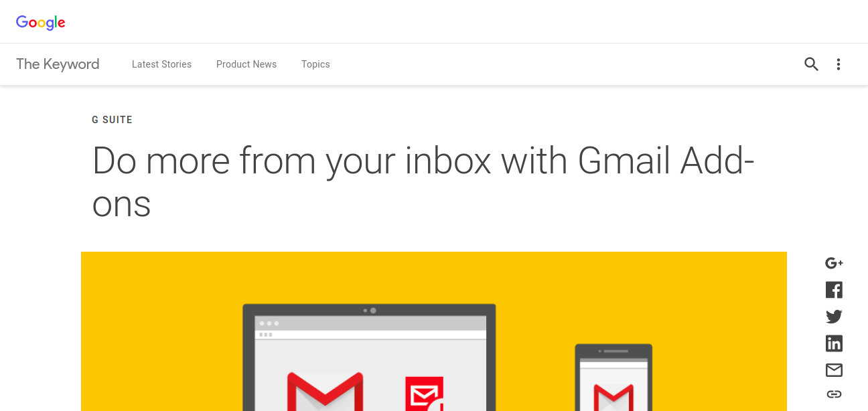Open the search magnifier icon
The image size is (868, 411).
811,64
